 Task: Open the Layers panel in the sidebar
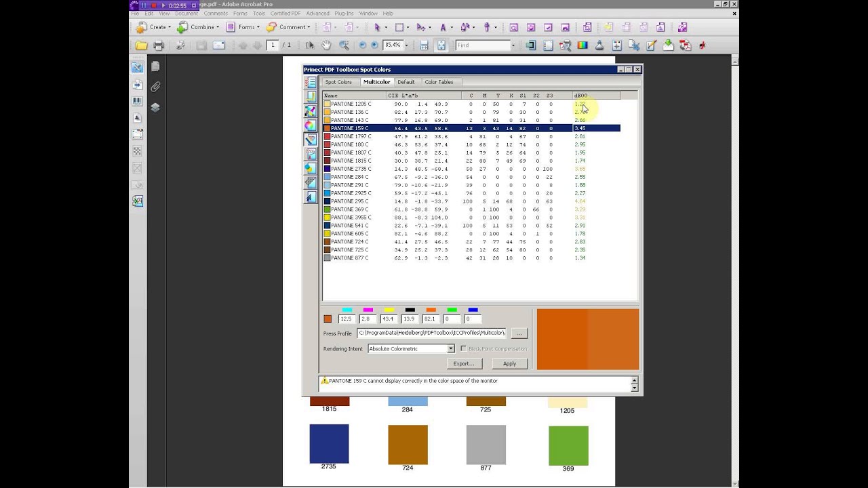click(x=155, y=107)
